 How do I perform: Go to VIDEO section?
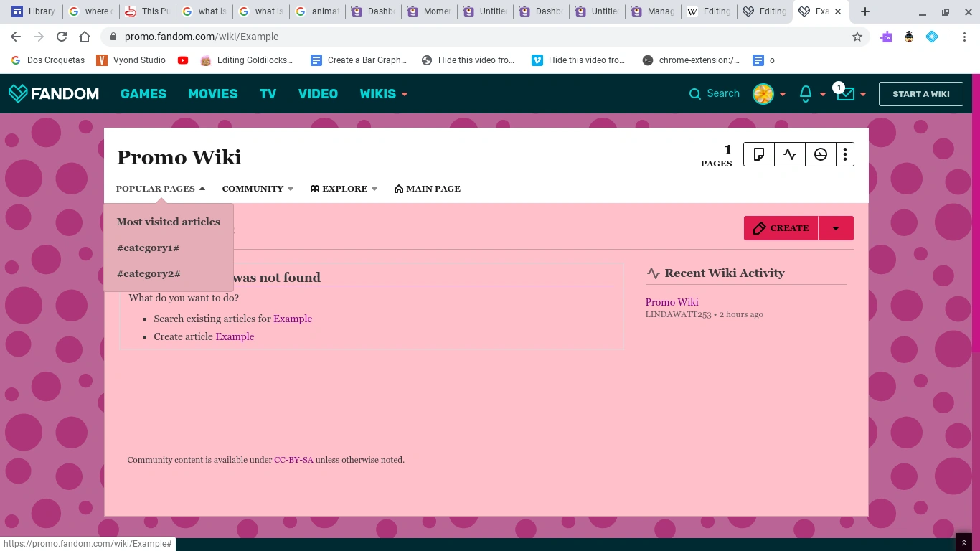(x=318, y=93)
